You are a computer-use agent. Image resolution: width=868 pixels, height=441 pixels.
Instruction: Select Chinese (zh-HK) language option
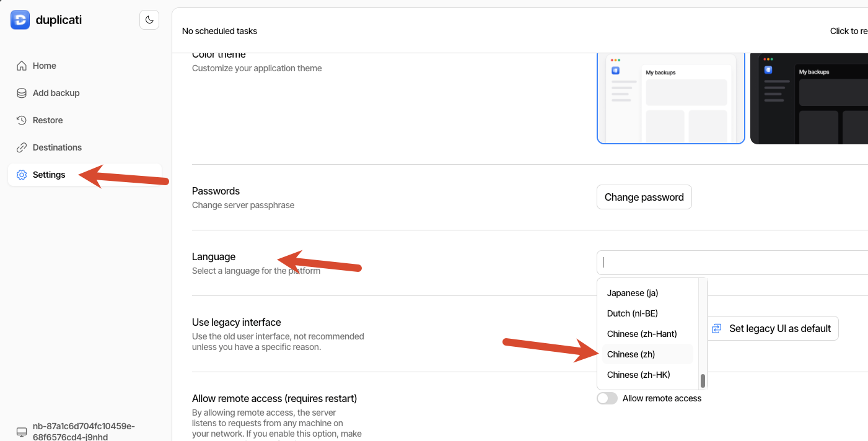pos(647,375)
